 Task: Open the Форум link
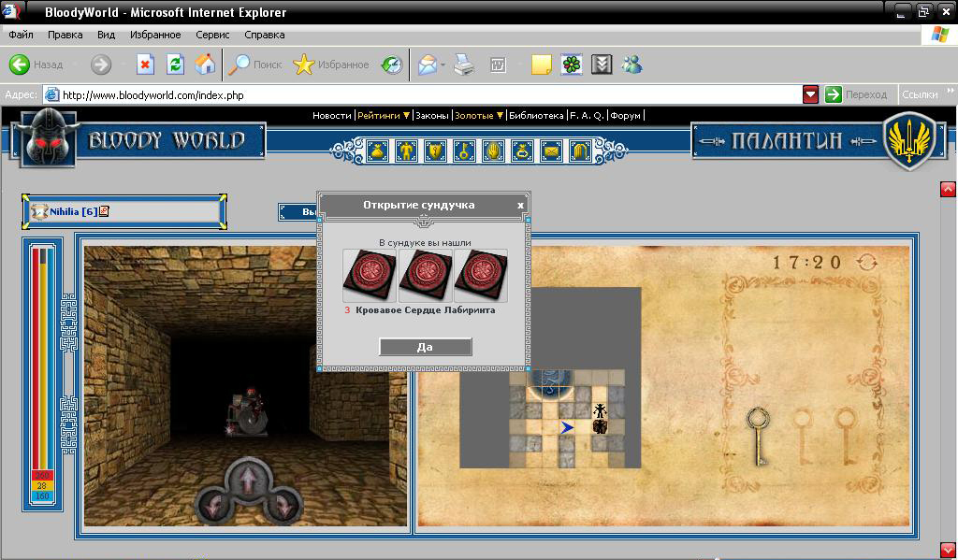click(x=626, y=115)
